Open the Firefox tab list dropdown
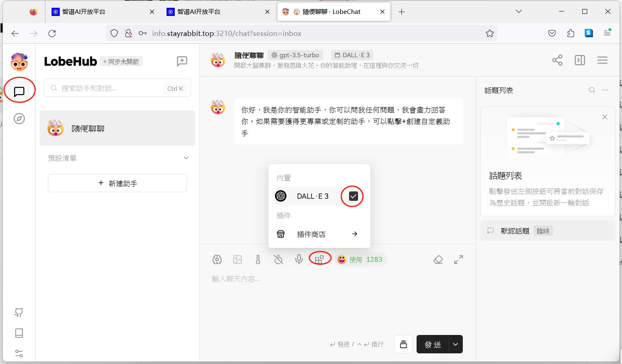The height and width of the screenshot is (364, 622). coord(519,11)
